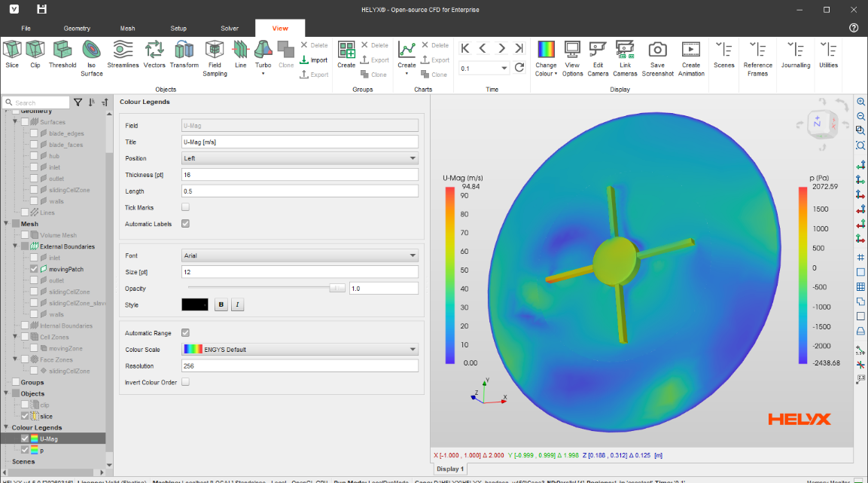Reload the time step with the refresh icon
This screenshot has height=483, width=868.
point(519,68)
